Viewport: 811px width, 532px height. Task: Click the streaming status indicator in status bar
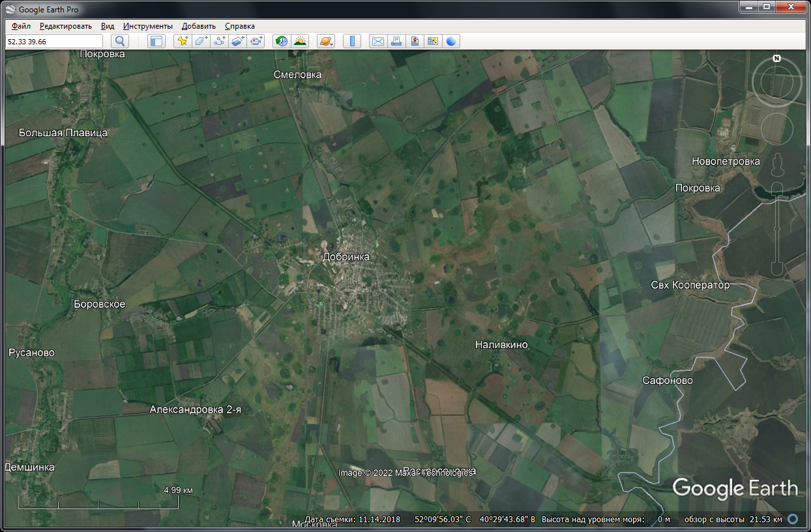click(x=793, y=520)
